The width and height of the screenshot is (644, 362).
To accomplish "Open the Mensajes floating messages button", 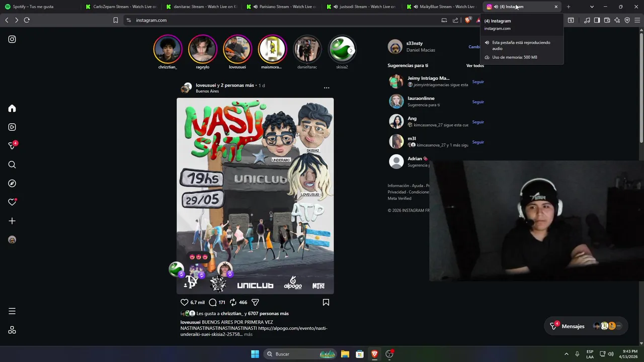I will pyautogui.click(x=586, y=326).
